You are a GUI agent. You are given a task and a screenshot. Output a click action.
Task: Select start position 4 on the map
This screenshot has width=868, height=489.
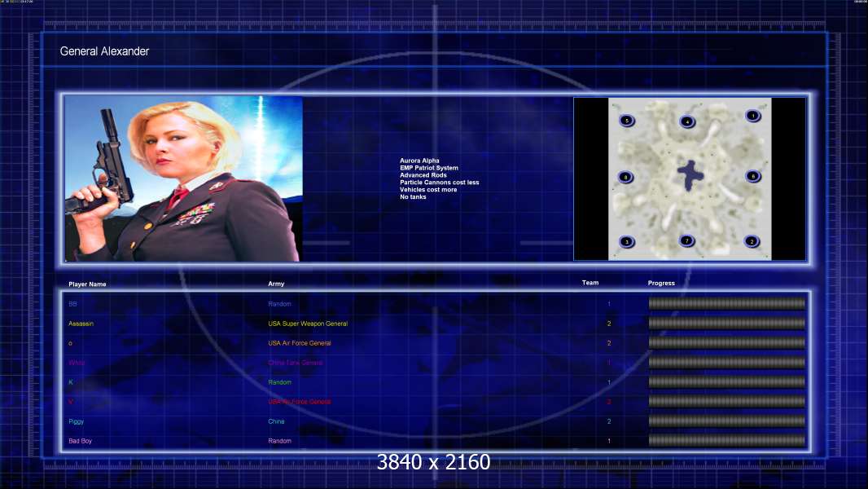coord(687,121)
